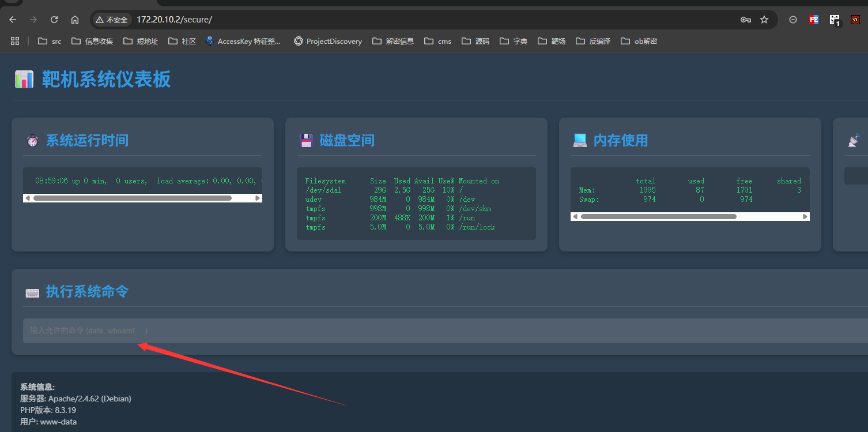The image size is (868, 432).
Task: Open the ProjectDiscovery bookmark
Action: point(327,41)
